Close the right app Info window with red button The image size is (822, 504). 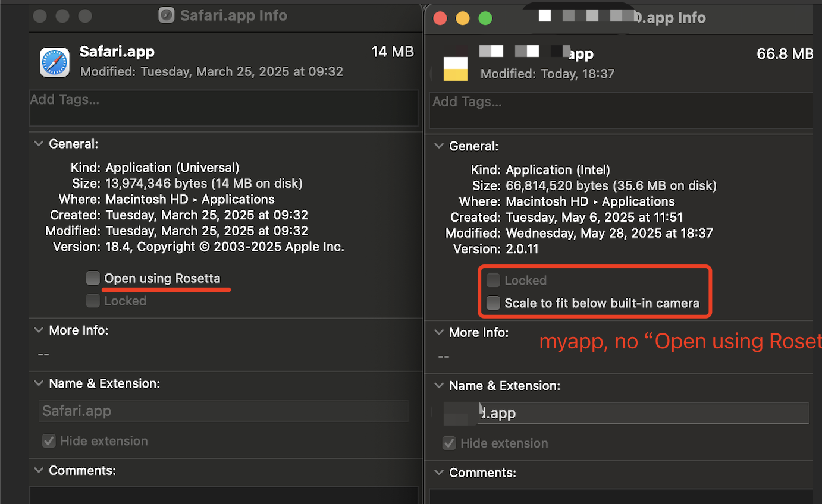pyautogui.click(x=440, y=18)
